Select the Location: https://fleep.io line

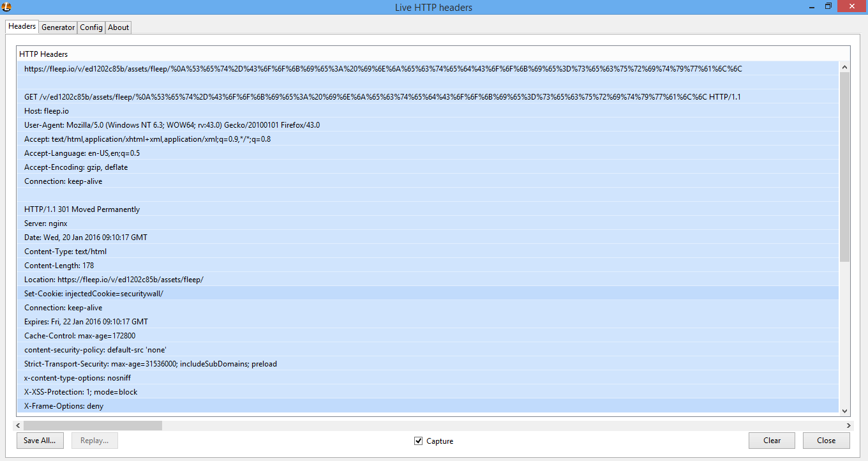428,280
